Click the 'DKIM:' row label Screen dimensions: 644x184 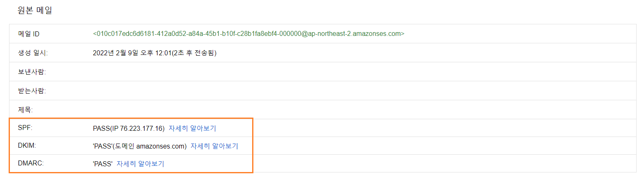tap(27, 146)
